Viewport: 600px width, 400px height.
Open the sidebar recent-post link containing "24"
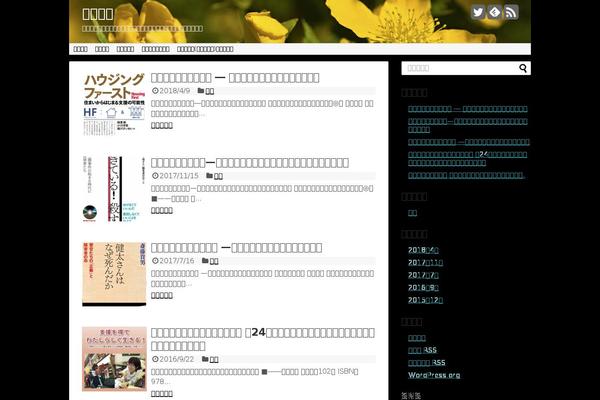pos(468,158)
